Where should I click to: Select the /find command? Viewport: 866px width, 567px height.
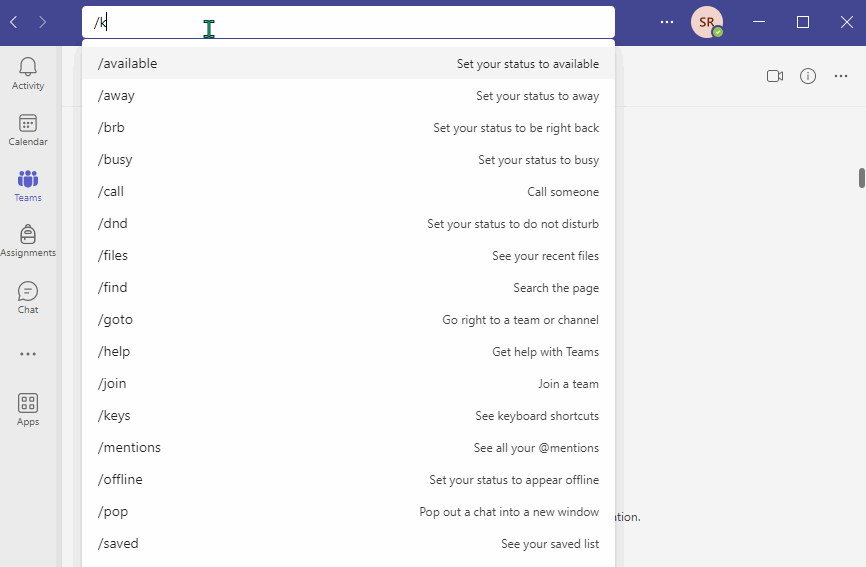click(x=348, y=288)
